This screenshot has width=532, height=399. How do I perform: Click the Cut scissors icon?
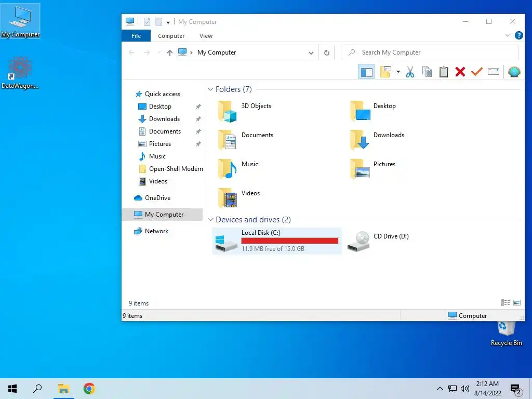410,72
